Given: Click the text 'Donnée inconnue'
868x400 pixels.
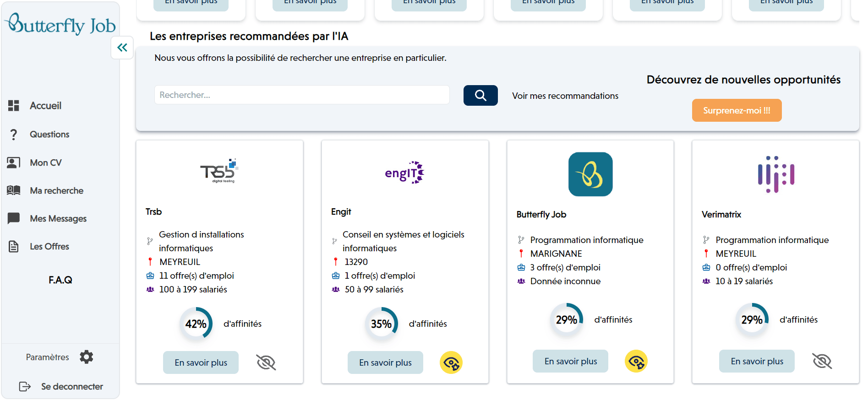Looking at the screenshot, I should (565, 281).
